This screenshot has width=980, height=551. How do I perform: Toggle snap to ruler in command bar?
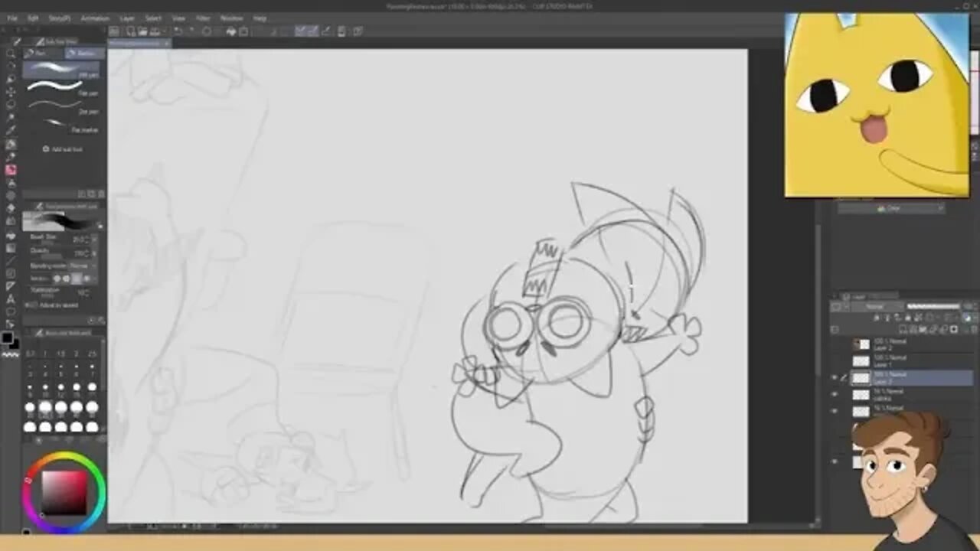tap(301, 31)
